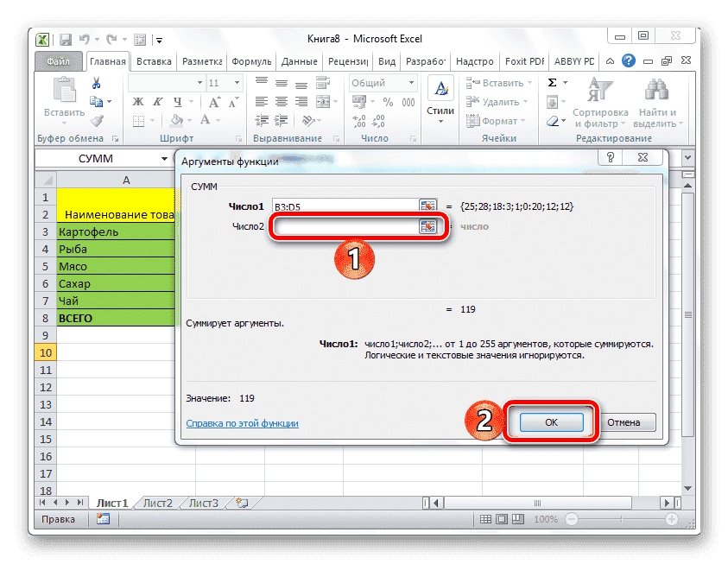Image resolution: width=728 pixels, height=564 pixels.
Task: Switch to the Лист2 sheet tab
Action: point(159,503)
